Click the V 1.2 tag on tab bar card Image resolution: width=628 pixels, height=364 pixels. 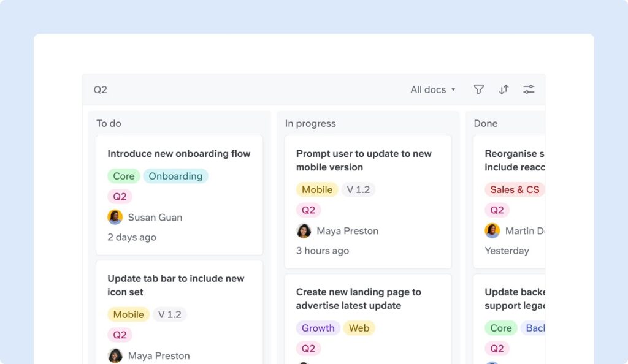[x=169, y=314]
